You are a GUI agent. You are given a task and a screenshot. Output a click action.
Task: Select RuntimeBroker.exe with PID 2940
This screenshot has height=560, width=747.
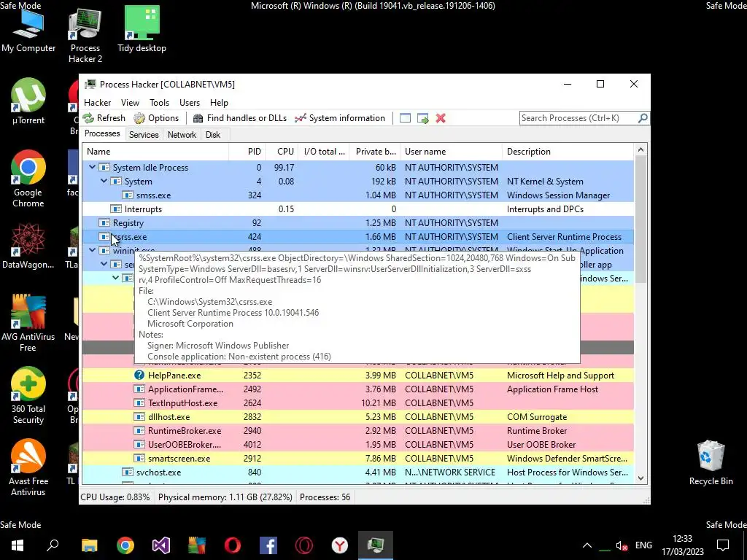[x=357, y=430]
